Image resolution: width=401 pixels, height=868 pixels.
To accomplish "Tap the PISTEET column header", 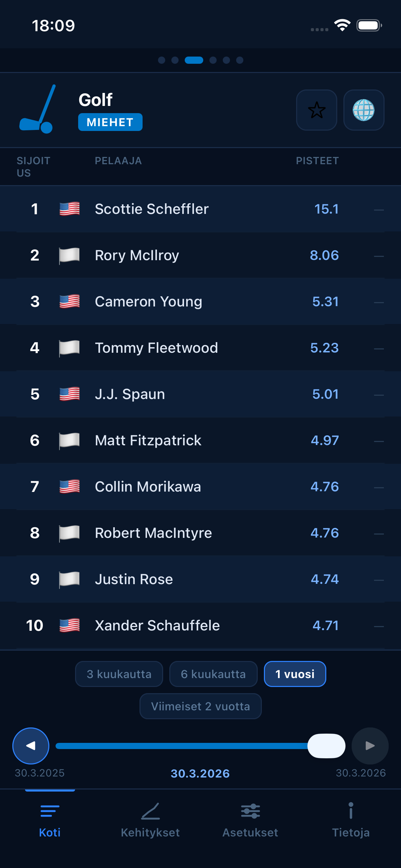I will coord(317,160).
